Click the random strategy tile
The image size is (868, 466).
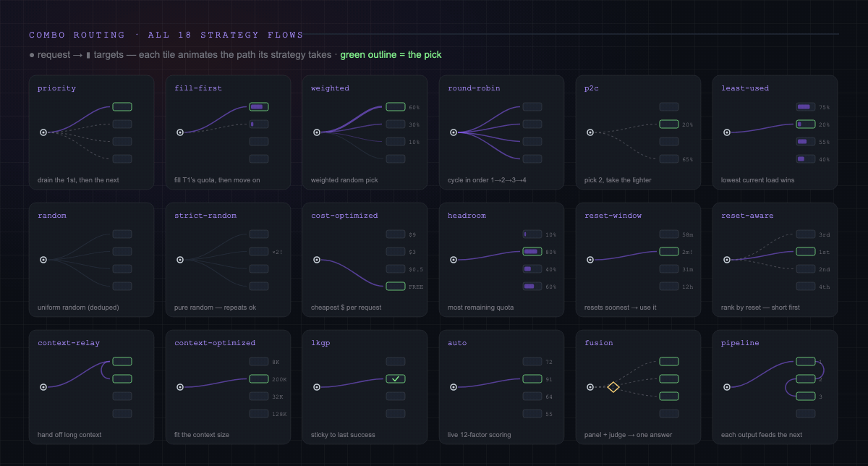(92, 260)
